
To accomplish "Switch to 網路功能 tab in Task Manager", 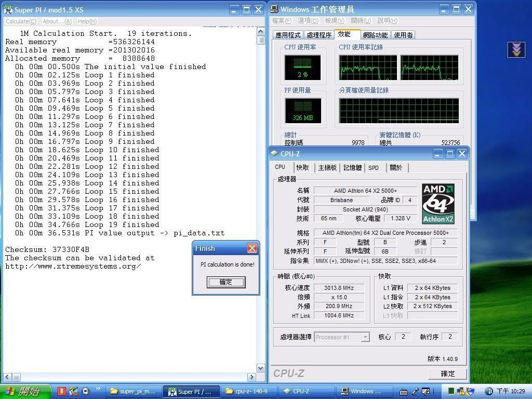I will [x=375, y=35].
